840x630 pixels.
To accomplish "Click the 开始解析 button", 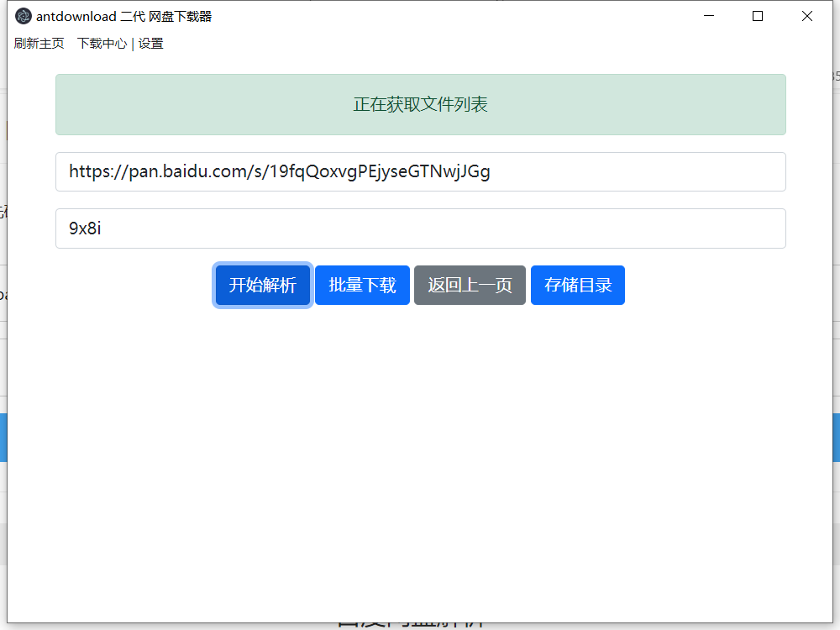I will coord(262,285).
